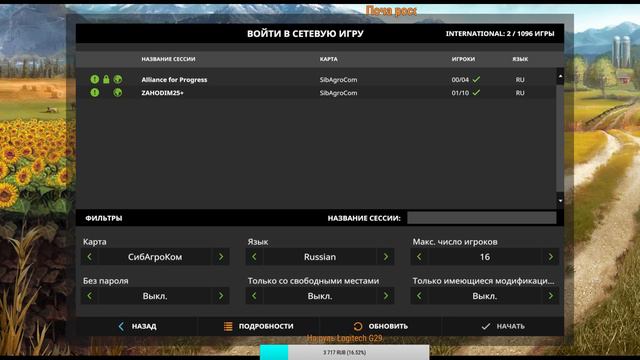Screen dimensions: 640x360
Task: Click green checkmark on Alliance for Progress row
Action: [476, 79]
